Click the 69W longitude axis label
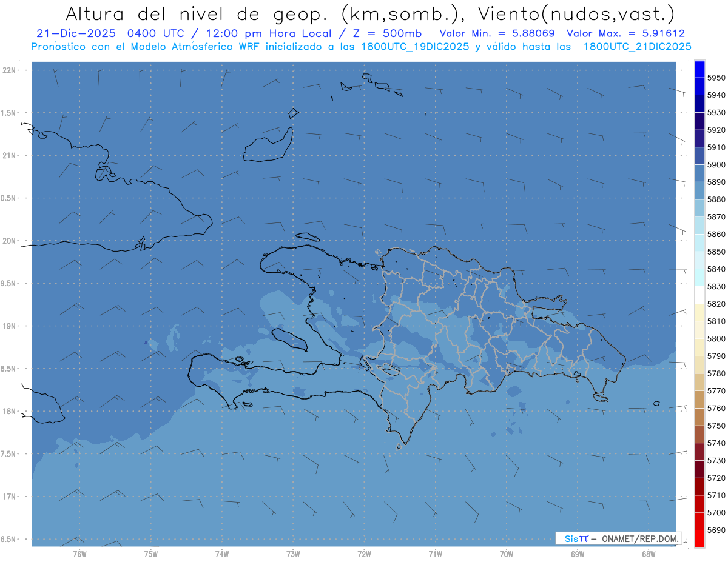Image resolution: width=728 pixels, height=562 pixels. click(x=578, y=554)
